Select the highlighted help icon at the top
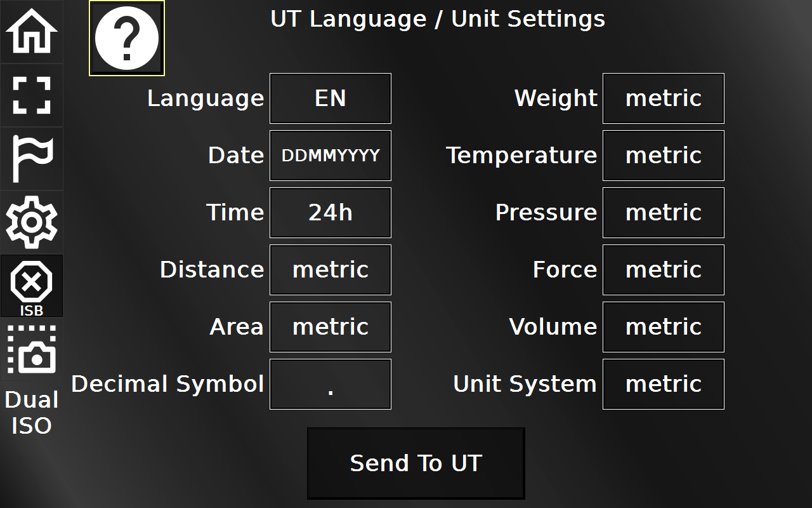The height and width of the screenshot is (508, 812). tap(126, 37)
